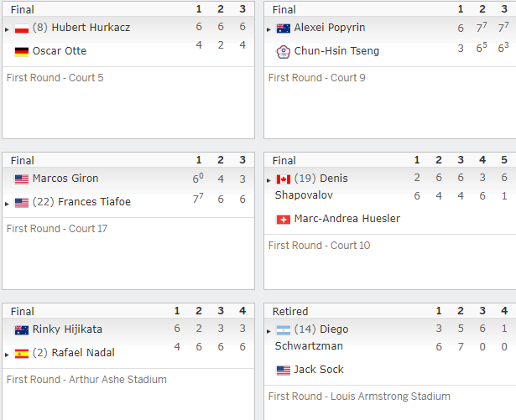Click winner arrow next to Frances Tiafoe
This screenshot has height=420, width=516.
pyautogui.click(x=7, y=204)
